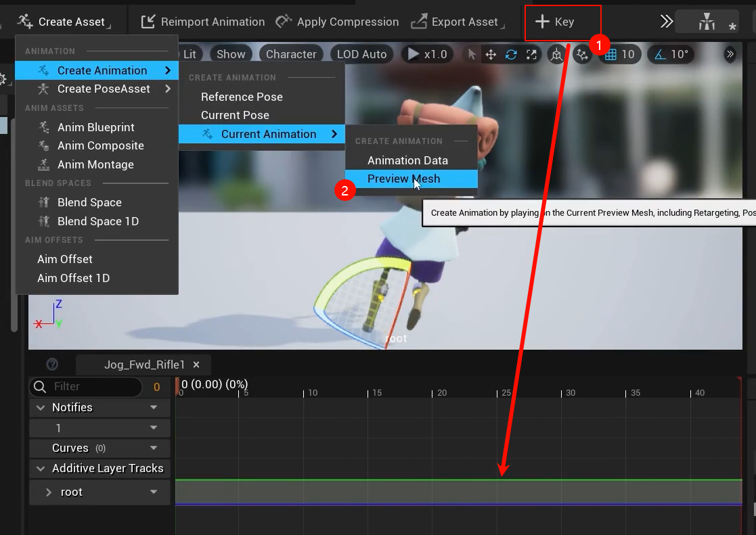Choose Anim Blueprint from the menu
756x535 pixels.
tap(97, 127)
